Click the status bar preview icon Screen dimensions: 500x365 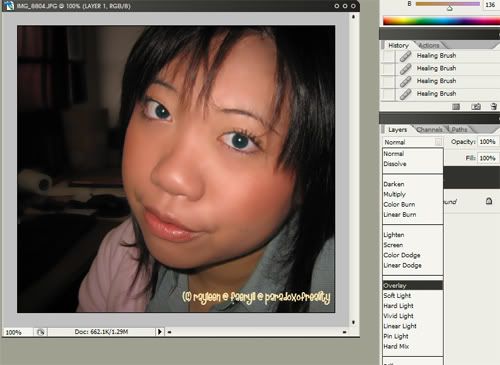coord(41,332)
